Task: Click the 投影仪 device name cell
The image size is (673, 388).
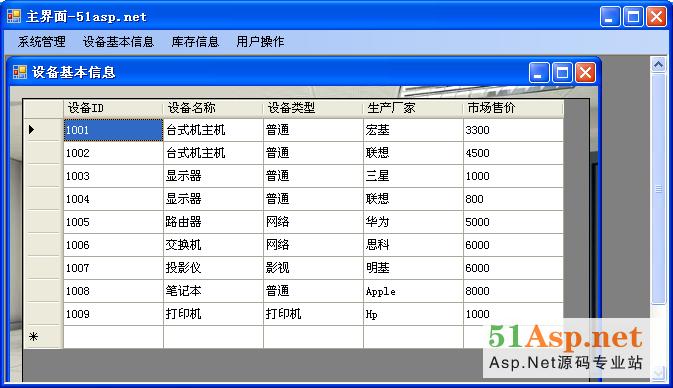Action: [x=213, y=268]
